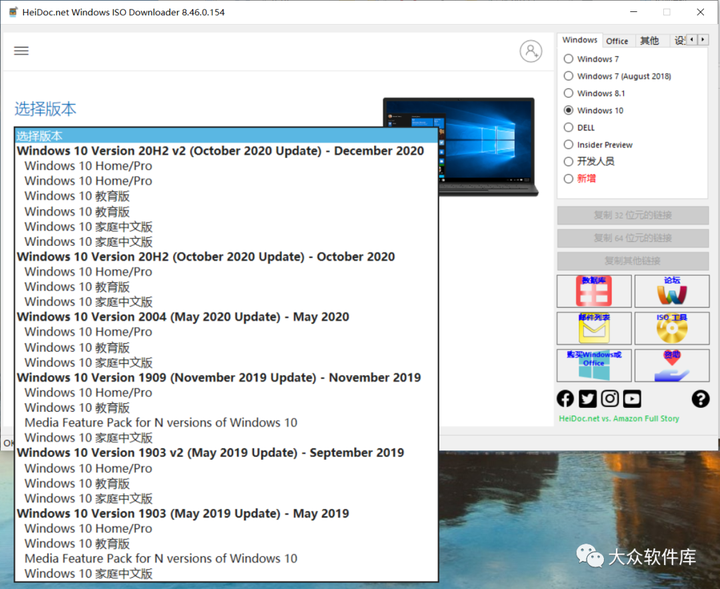This screenshot has width=720, height=589.
Task: Choose Windows 10 家庭中文版 under Version 1909
Action: click(226, 438)
